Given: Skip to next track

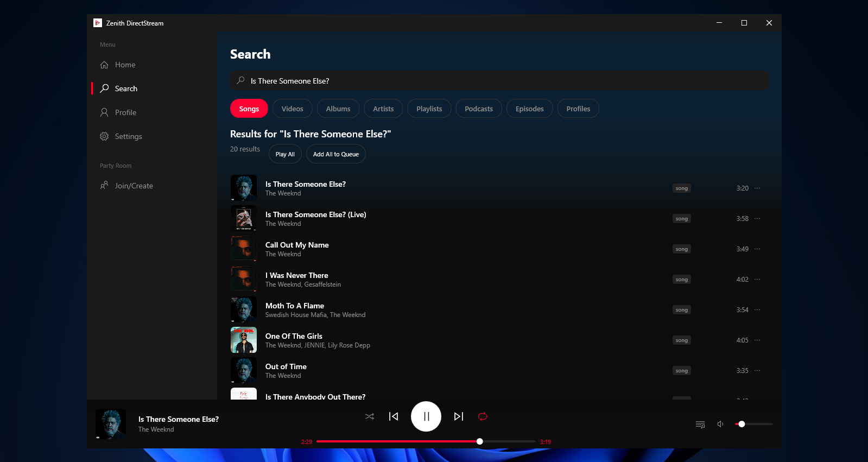Looking at the screenshot, I should [459, 416].
